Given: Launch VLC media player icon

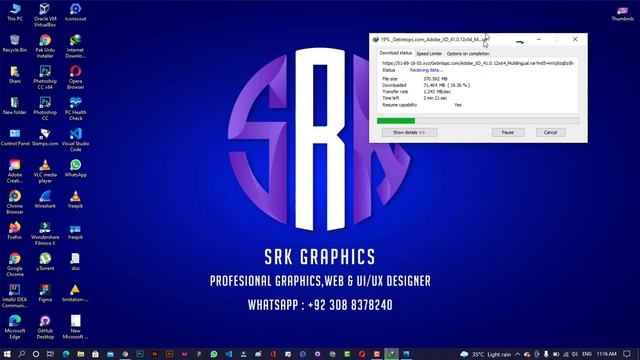Looking at the screenshot, I should pos(45,171).
